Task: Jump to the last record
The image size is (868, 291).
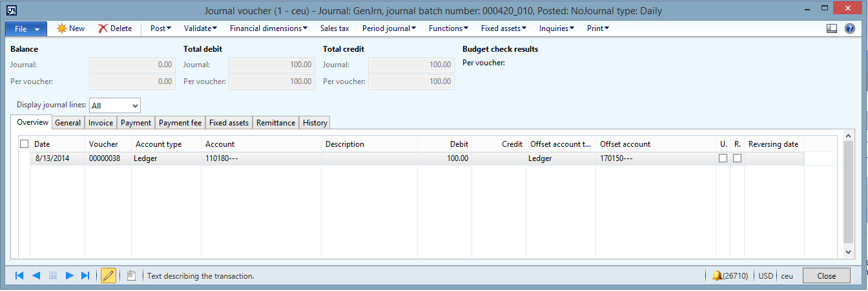Action: point(85,275)
